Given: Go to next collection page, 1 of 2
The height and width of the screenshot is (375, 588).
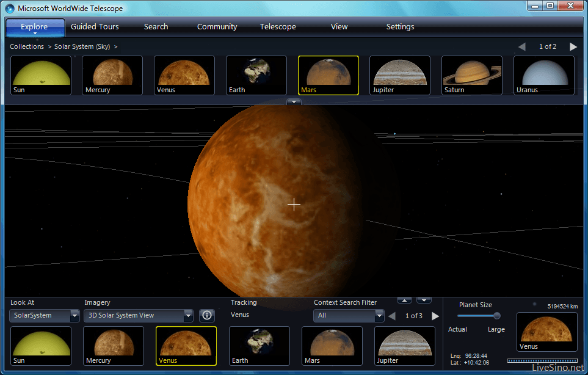Looking at the screenshot, I should pyautogui.click(x=573, y=46).
